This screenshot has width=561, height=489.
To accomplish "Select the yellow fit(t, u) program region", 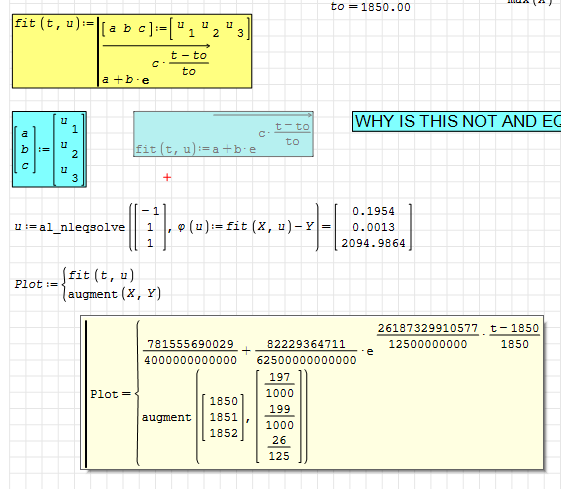I will (x=132, y=51).
